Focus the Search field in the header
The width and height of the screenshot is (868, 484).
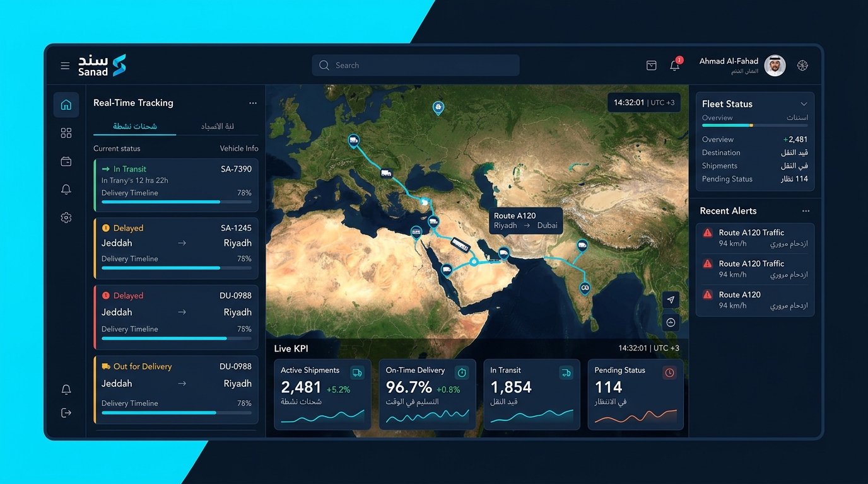[416, 66]
